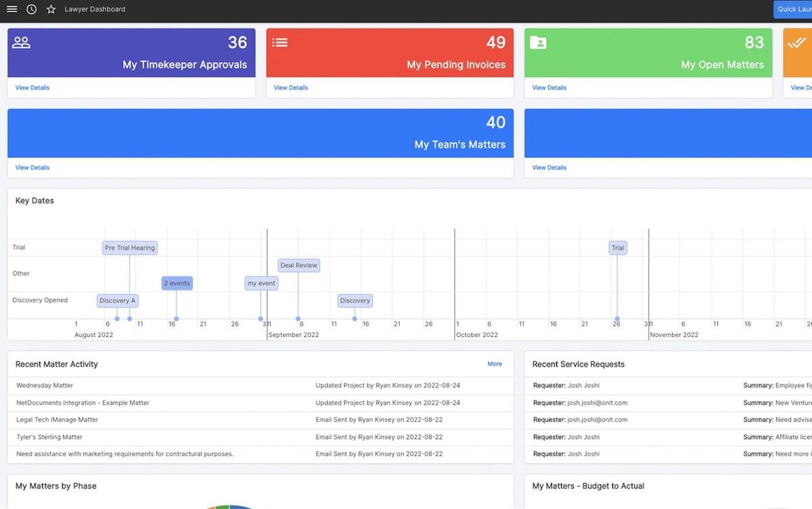Click the Pending Invoices list icon
The image size is (812, 509).
280,43
